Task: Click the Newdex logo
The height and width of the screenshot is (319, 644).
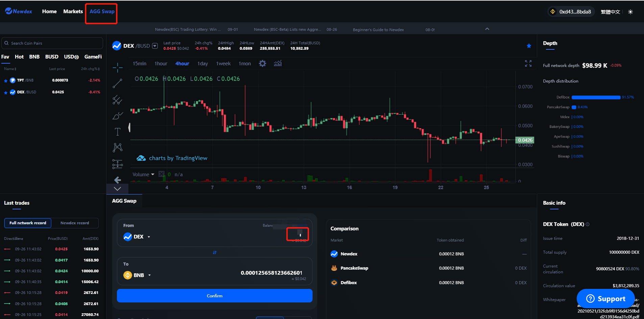Action: 19,11
